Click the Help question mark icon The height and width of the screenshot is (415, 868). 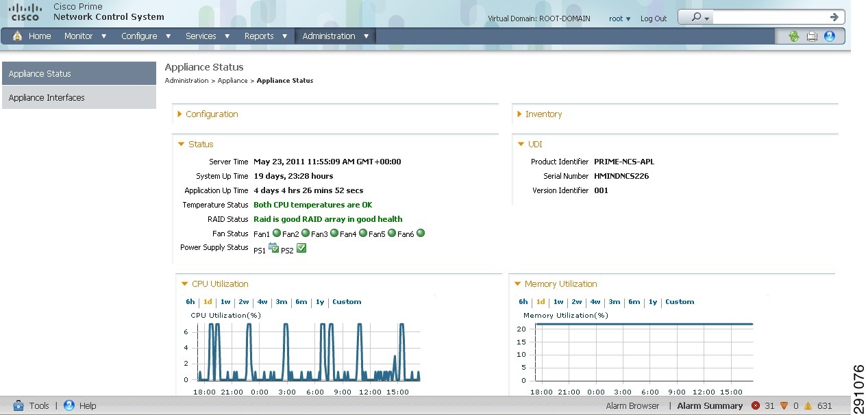pyautogui.click(x=830, y=36)
